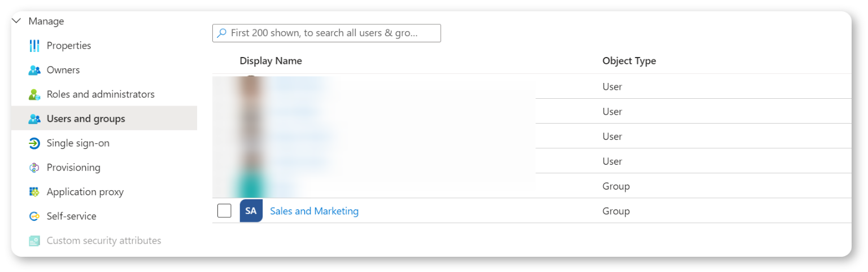This screenshot has height=272, width=868.
Task: Sort by the Object Type column header
Action: pos(629,61)
